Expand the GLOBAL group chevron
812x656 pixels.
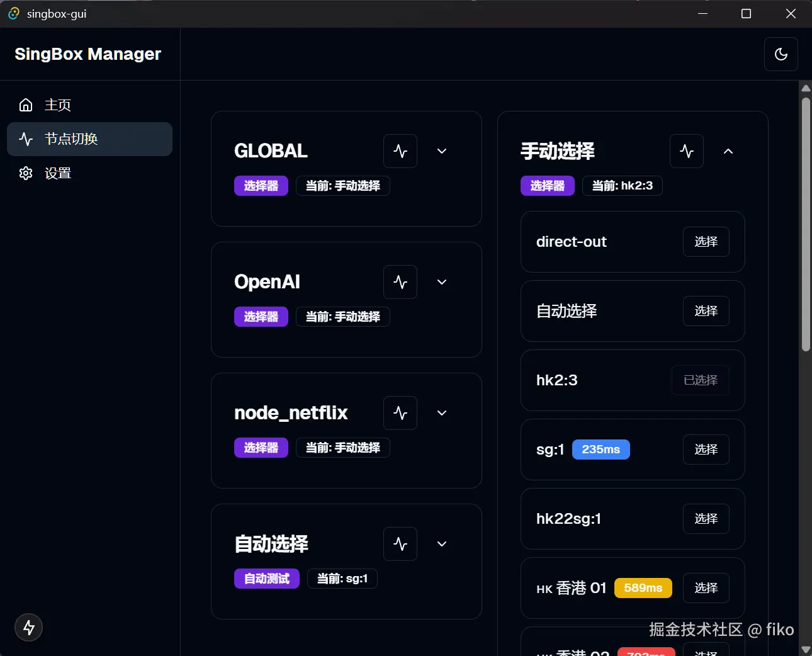442,151
